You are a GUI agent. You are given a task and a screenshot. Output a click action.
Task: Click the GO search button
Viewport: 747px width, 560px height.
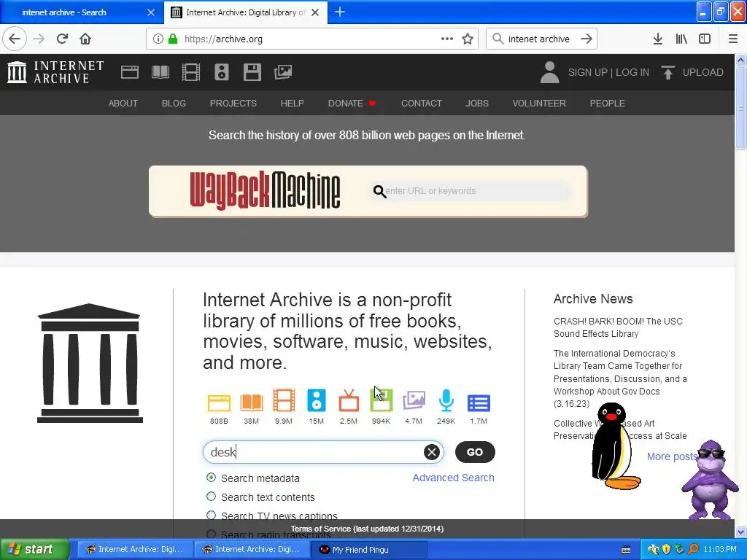[x=475, y=452]
